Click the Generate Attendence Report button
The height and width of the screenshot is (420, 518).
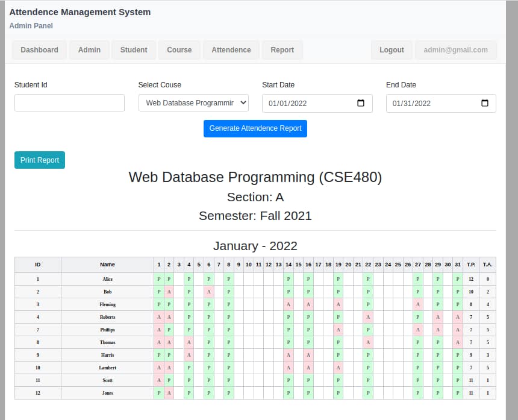click(255, 128)
